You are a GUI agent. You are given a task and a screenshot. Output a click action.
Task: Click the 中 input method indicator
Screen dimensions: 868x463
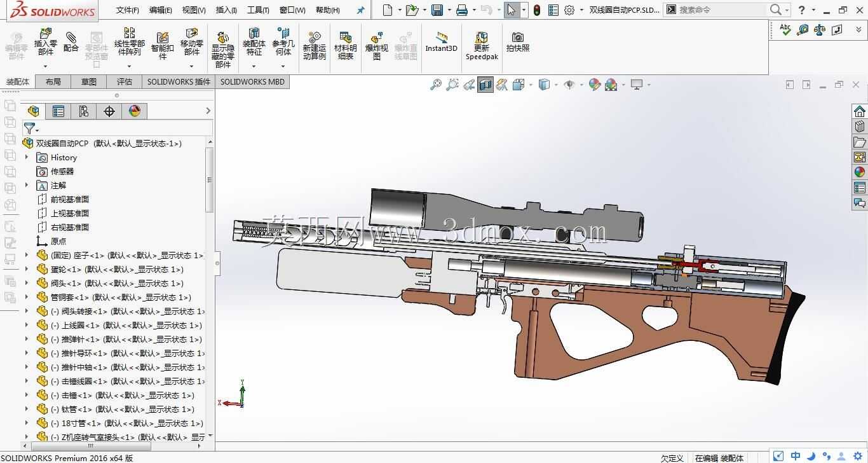point(795,456)
